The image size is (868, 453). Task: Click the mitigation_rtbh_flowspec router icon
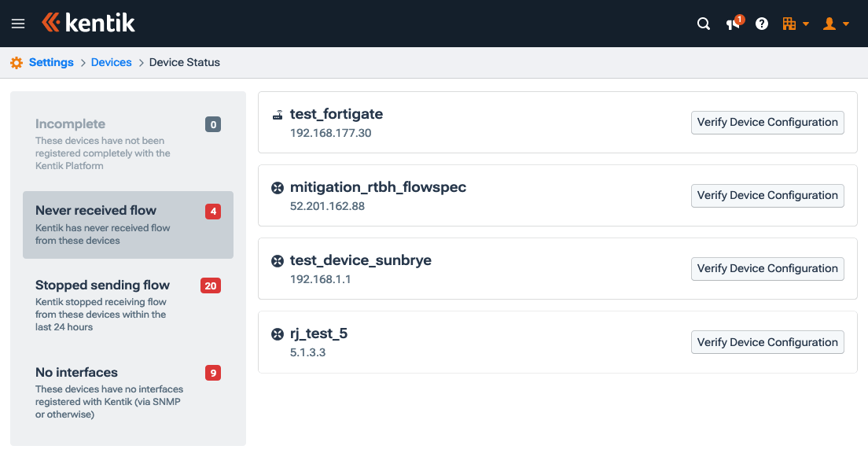[278, 188]
